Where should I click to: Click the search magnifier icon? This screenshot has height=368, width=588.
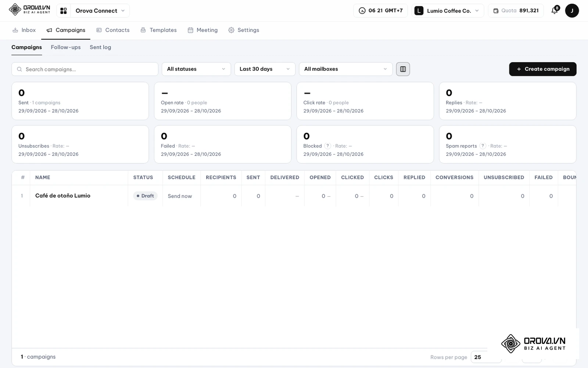[19, 69]
